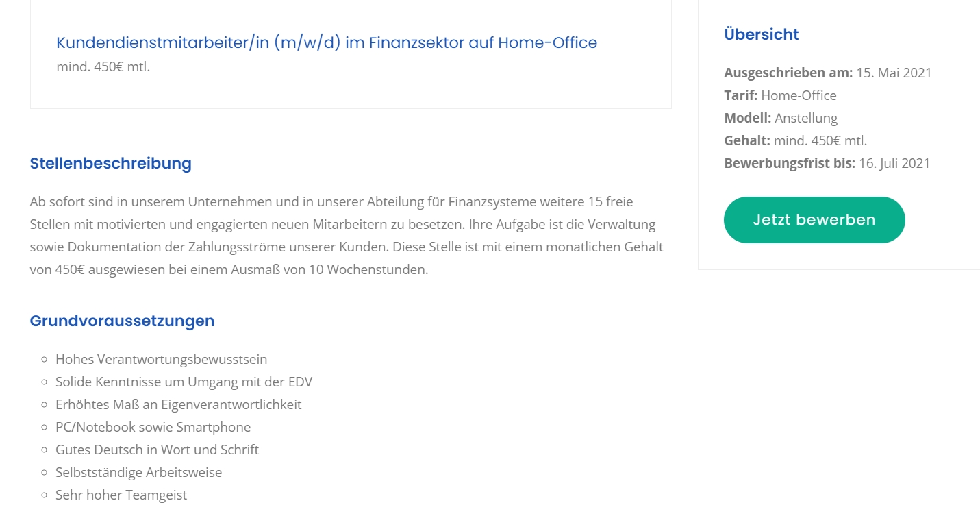Screen dimensions: 980x516
Task: Open the Kundendienstmitarbeiter/in job title link
Action: [x=327, y=42]
